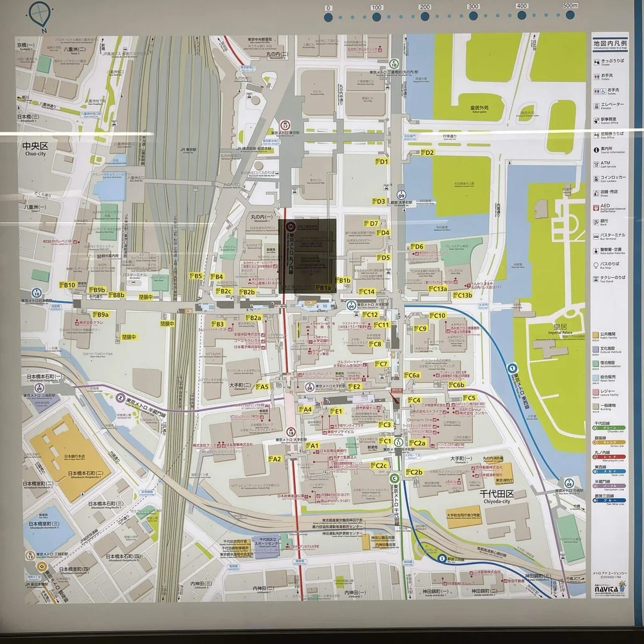Image resolution: width=644 pixels, height=644 pixels.
Task: Click the Accommodation color swatch
Action: (597, 364)
